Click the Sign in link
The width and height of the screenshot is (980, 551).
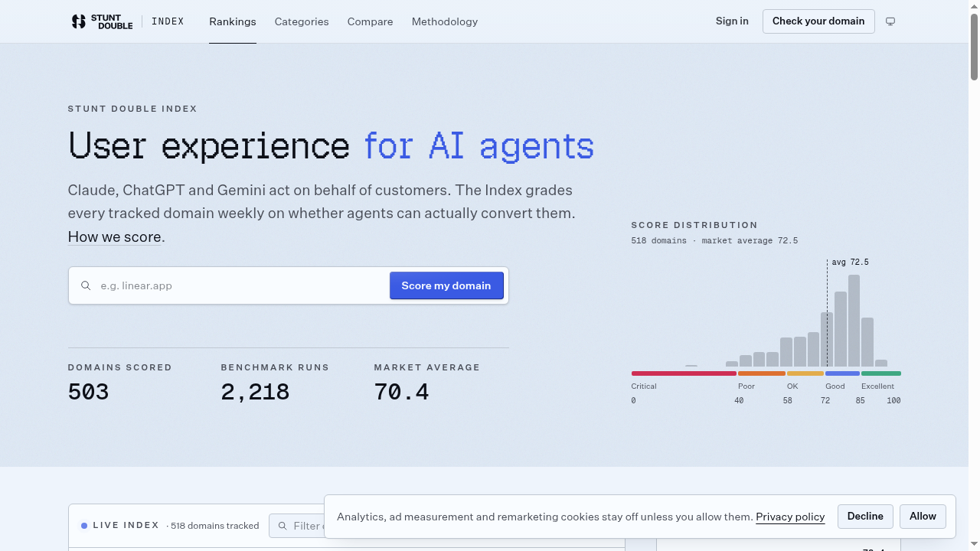coord(732,21)
